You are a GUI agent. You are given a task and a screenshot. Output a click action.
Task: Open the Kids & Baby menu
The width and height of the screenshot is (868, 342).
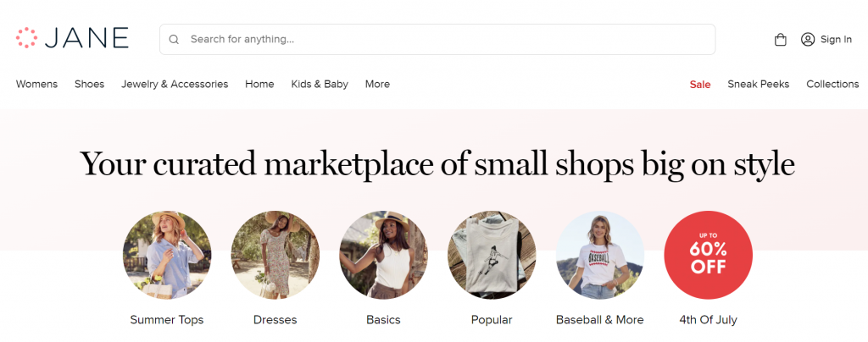[320, 84]
